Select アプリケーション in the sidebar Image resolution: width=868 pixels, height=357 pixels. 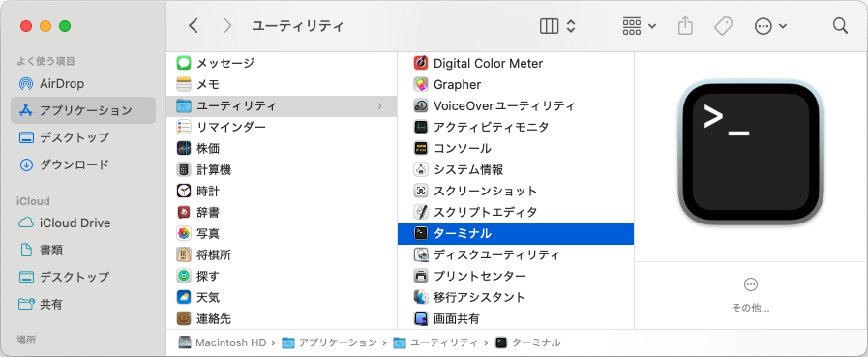click(x=83, y=110)
